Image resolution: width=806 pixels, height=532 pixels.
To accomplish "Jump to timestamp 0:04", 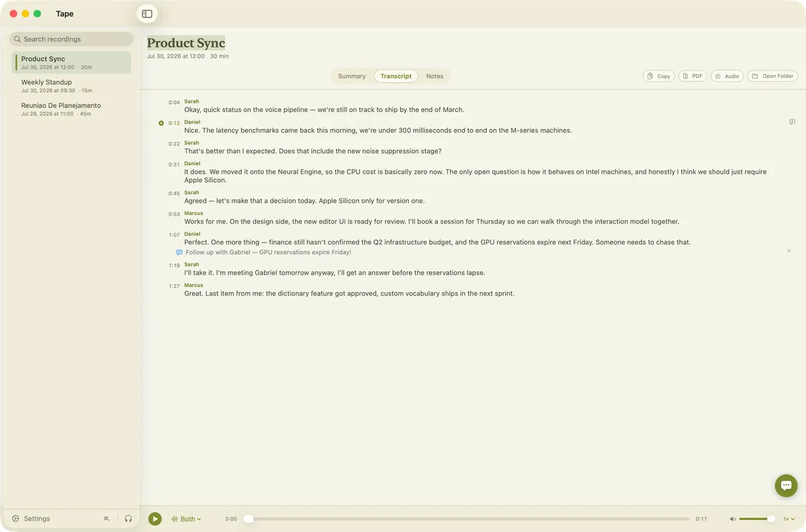I will tap(174, 103).
